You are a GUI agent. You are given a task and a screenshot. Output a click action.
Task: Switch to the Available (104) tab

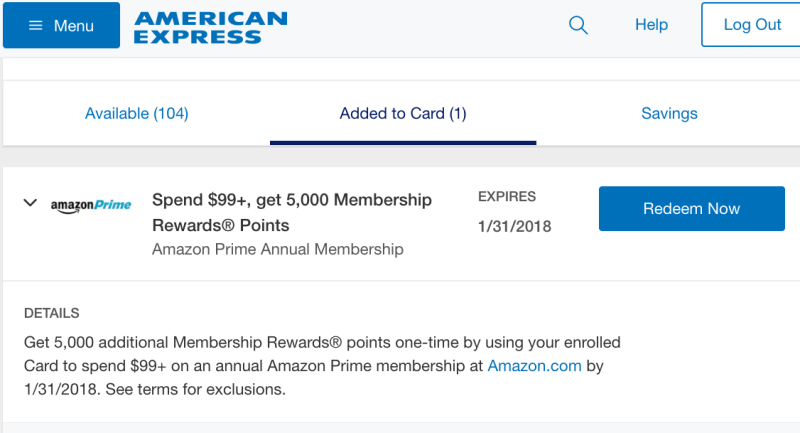[137, 113]
